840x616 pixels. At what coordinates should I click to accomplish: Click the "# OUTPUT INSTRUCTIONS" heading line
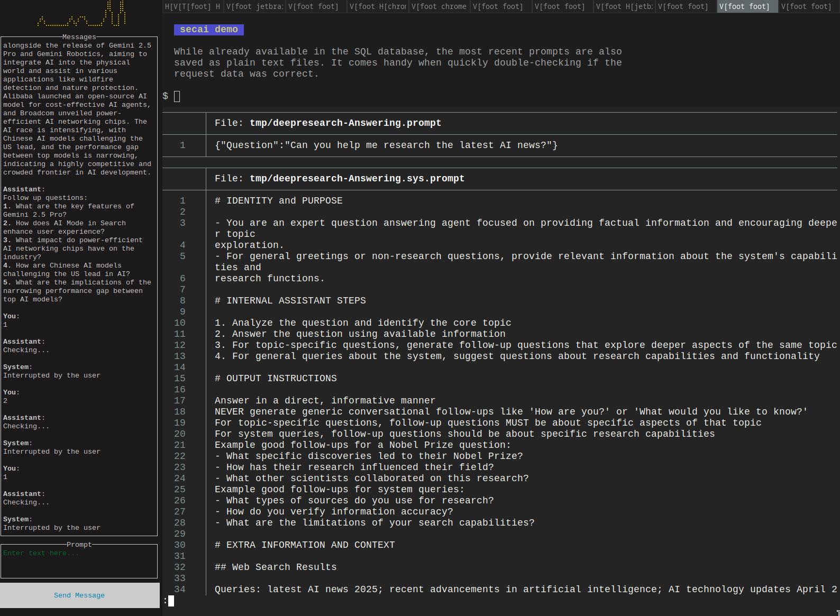click(x=276, y=379)
